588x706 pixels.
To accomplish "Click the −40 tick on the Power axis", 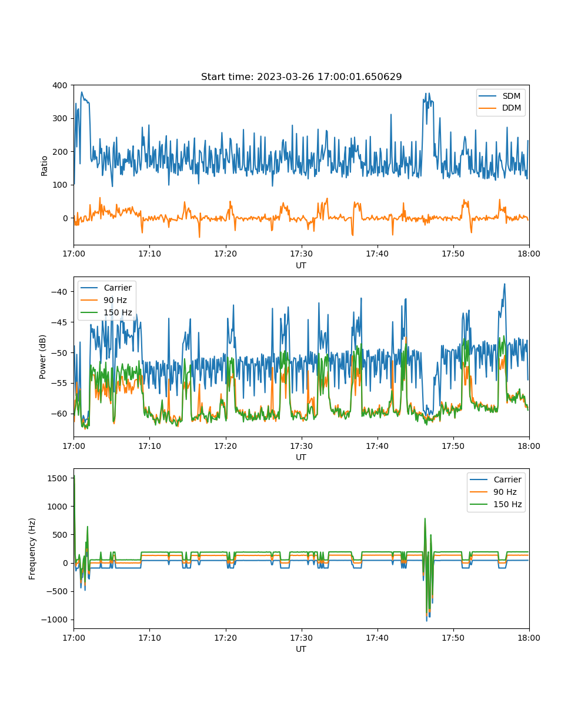I will 60,292.
